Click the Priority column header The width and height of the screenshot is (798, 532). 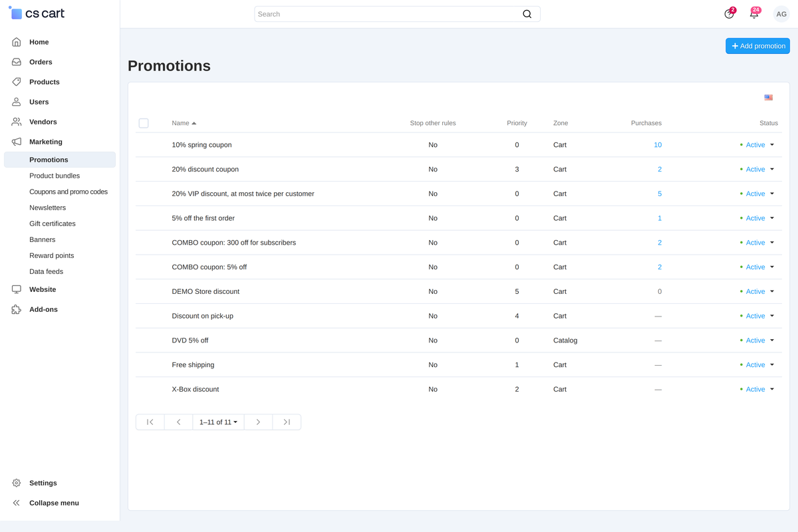click(x=517, y=123)
